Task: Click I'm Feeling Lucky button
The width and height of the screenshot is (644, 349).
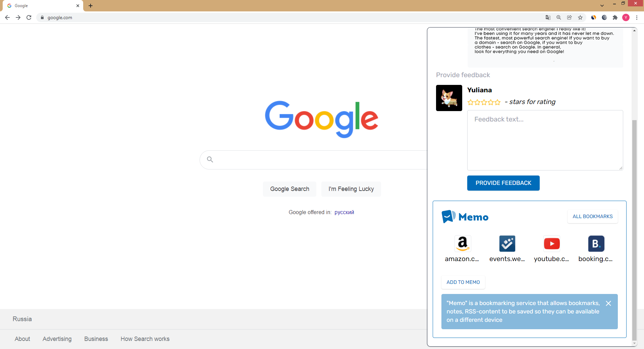Action: point(351,189)
